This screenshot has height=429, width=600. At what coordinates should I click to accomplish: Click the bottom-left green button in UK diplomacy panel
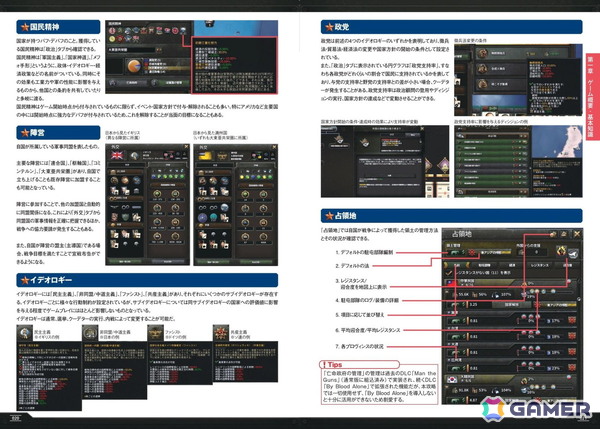click(x=126, y=261)
